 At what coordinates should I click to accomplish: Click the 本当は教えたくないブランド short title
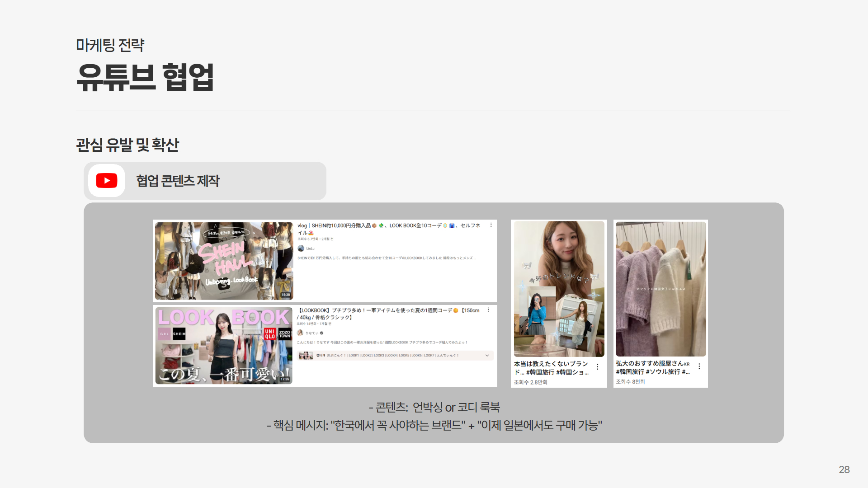click(551, 364)
